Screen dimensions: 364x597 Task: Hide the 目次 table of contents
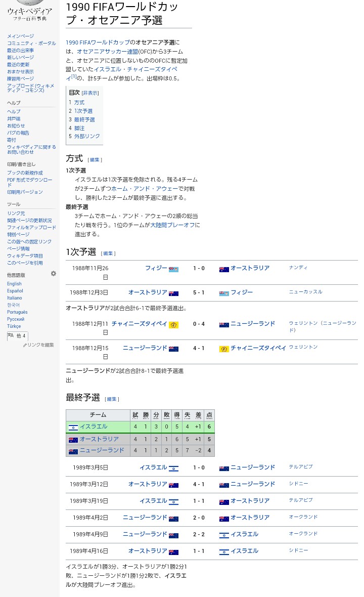90,93
